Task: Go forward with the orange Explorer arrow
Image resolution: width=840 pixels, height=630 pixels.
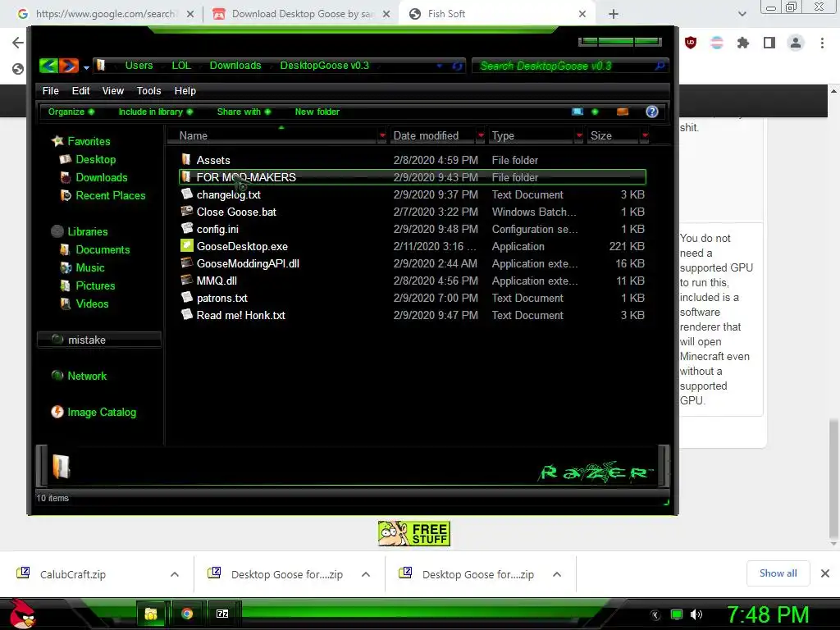Action: [x=69, y=66]
